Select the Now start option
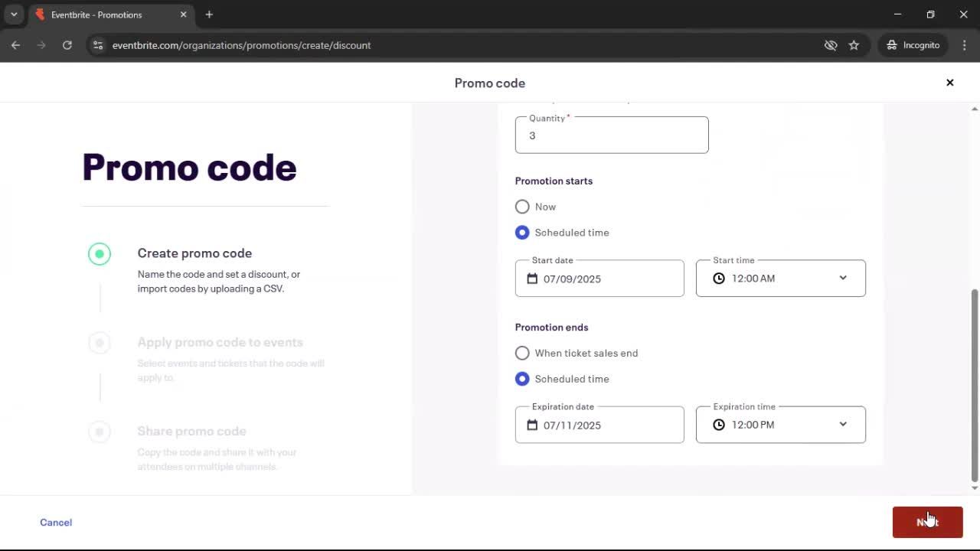This screenshot has width=980, height=551. click(522, 207)
